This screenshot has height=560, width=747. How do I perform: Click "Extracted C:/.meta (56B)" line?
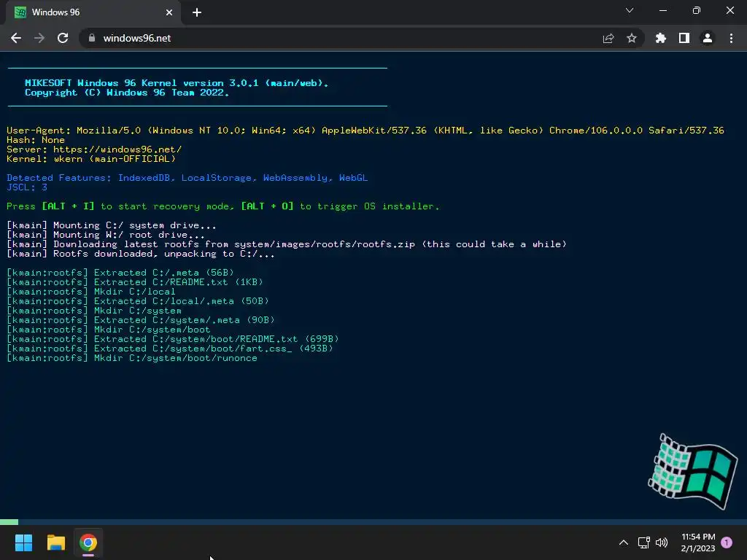[120, 273]
